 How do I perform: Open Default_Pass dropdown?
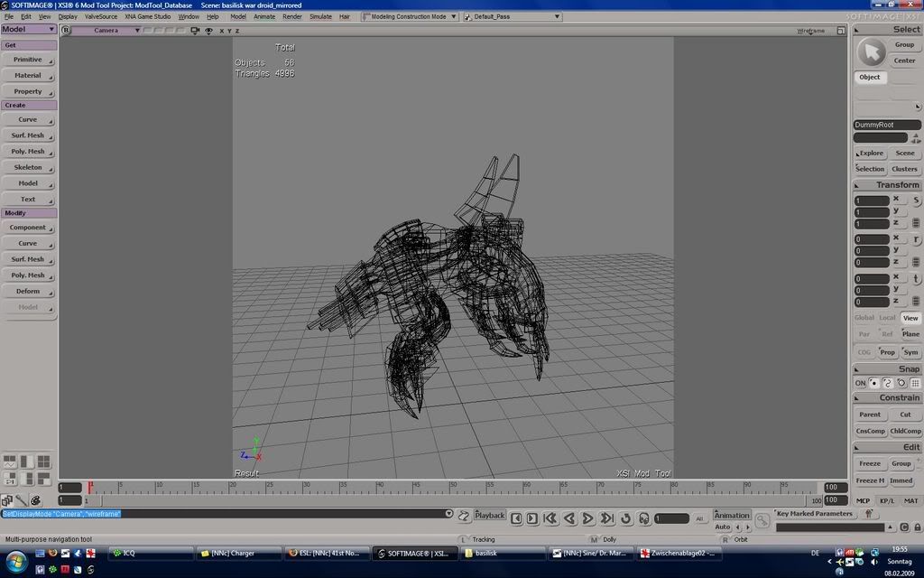click(x=513, y=16)
